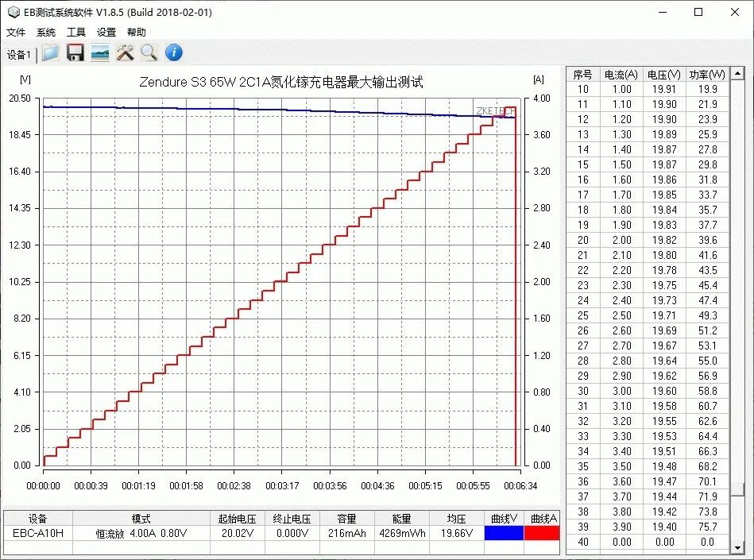Click the landscape picture export icon
Image resolution: width=754 pixels, height=560 pixels.
(x=100, y=53)
